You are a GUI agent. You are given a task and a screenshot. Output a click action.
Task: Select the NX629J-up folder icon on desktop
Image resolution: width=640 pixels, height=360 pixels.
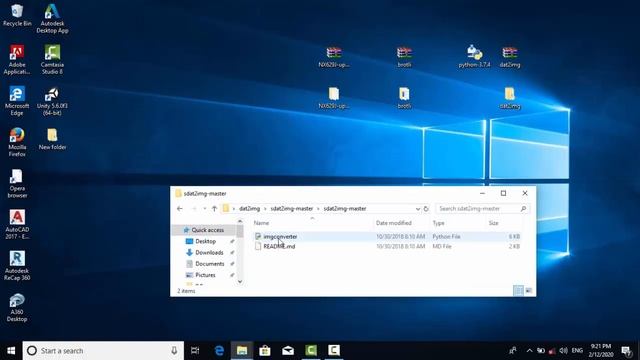coord(334,98)
